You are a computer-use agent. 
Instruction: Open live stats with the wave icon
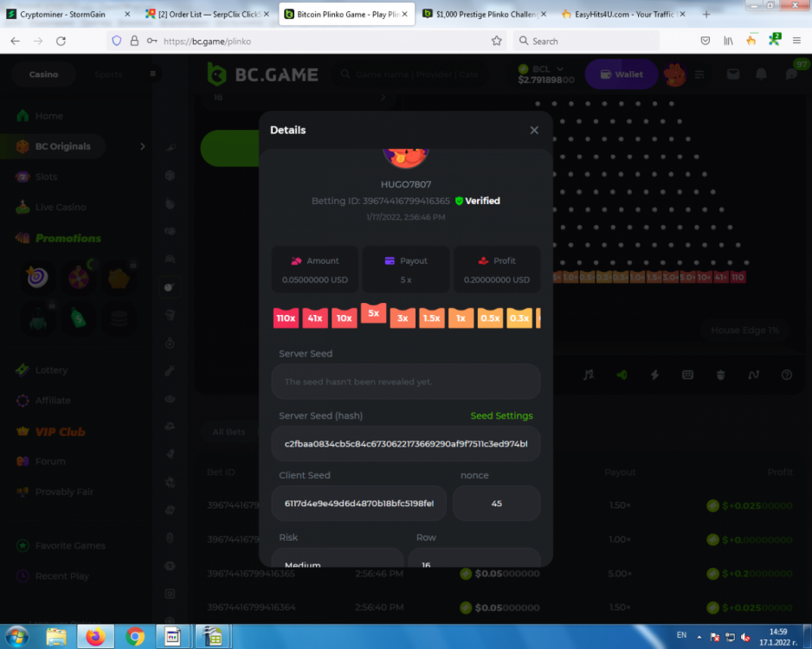tap(753, 375)
